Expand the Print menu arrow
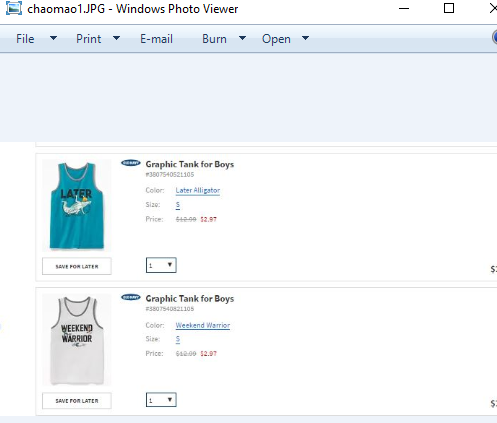The image size is (497, 423). [116, 38]
